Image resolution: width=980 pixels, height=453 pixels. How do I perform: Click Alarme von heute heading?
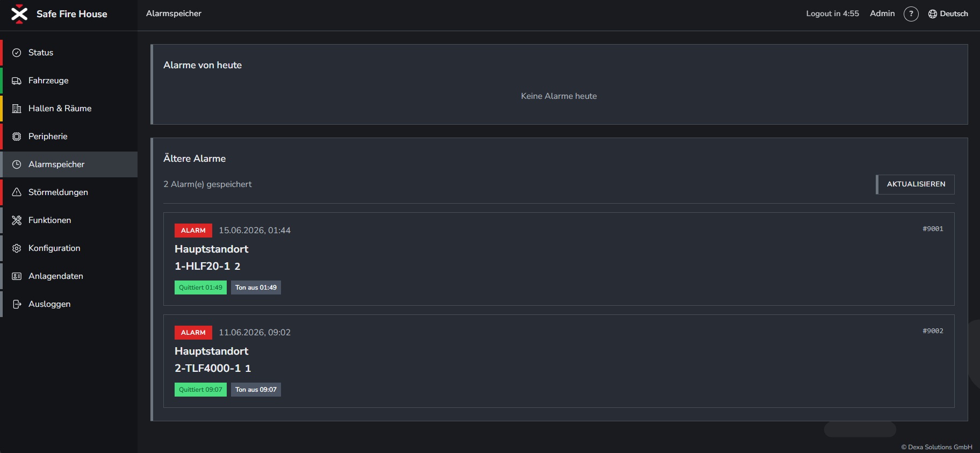coord(203,65)
